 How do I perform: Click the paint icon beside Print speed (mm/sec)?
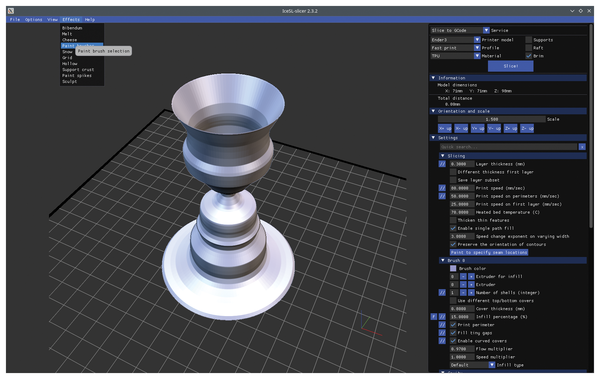coord(442,188)
